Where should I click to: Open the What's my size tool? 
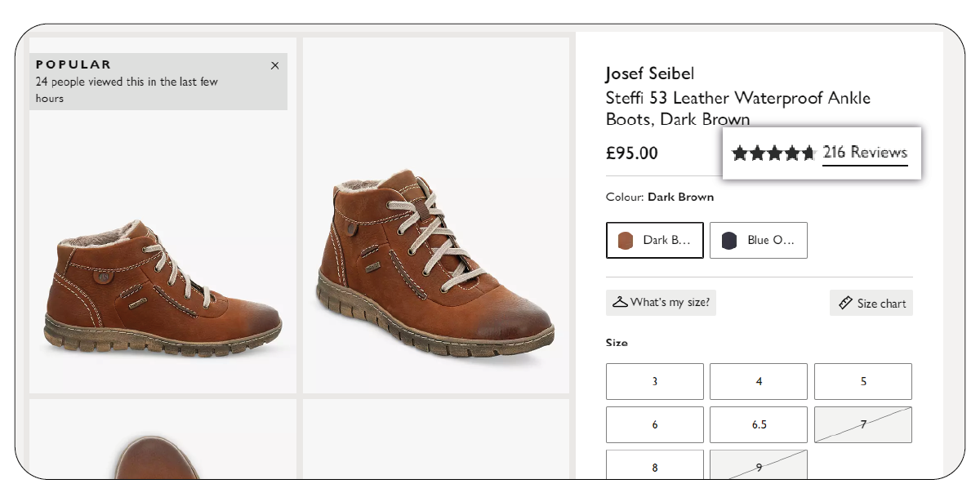(661, 302)
